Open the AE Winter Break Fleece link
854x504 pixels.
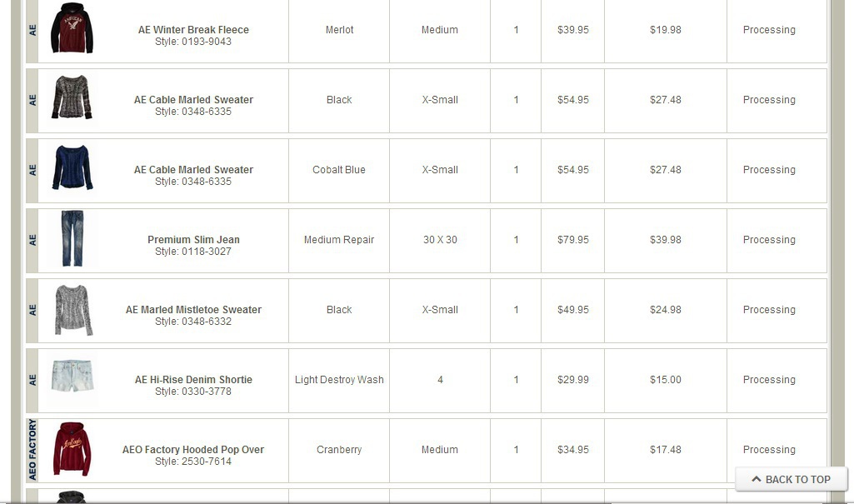pos(193,30)
